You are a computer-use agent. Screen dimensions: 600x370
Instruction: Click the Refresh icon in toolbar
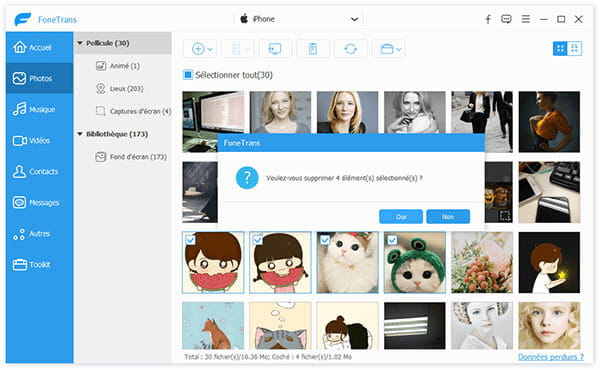click(351, 49)
